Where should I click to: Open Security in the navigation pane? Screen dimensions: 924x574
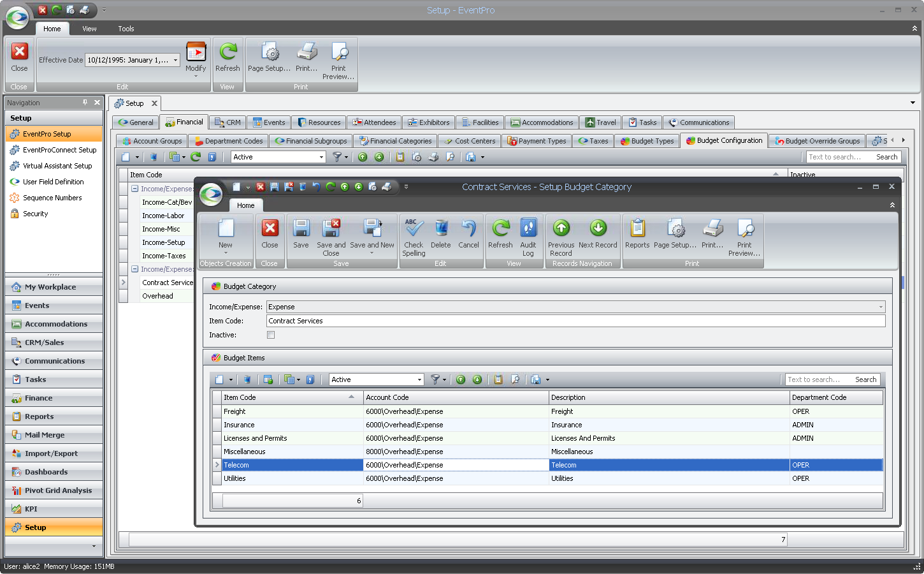(x=35, y=214)
